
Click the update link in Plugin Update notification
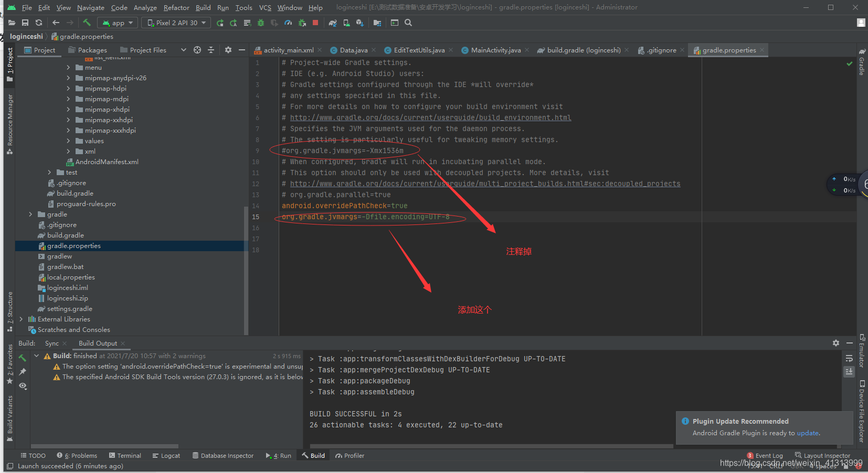click(x=808, y=433)
